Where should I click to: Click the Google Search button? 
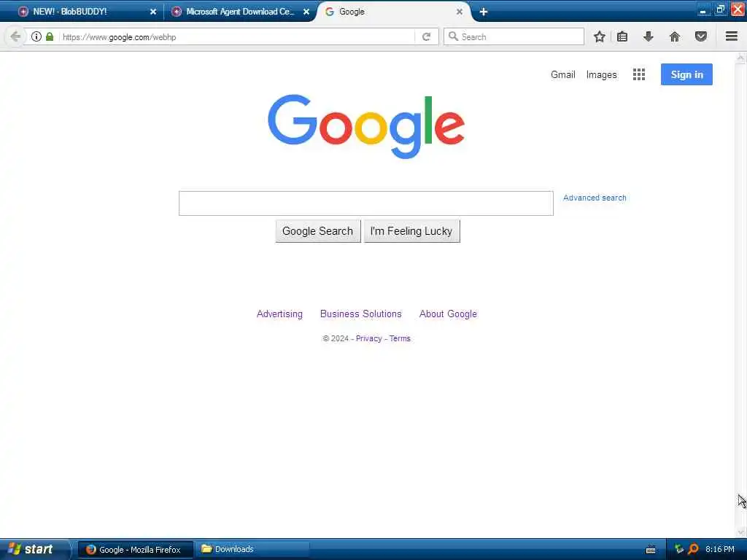[318, 231]
